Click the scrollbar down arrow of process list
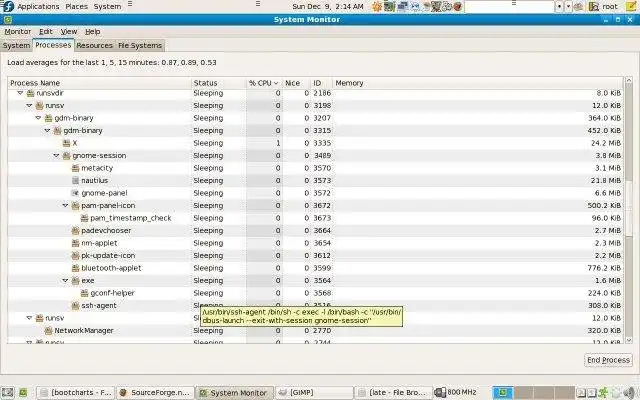 point(629,340)
